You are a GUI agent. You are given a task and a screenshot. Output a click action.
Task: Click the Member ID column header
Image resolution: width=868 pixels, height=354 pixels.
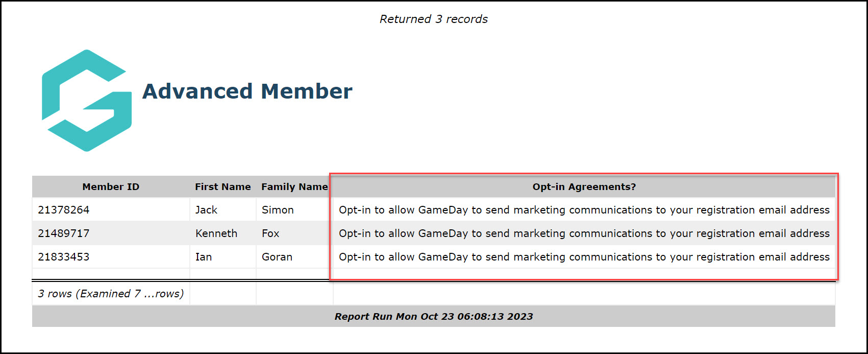click(111, 187)
